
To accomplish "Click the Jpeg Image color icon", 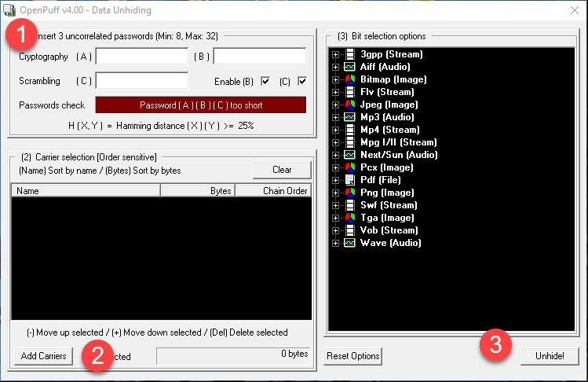I will pyautogui.click(x=350, y=105).
